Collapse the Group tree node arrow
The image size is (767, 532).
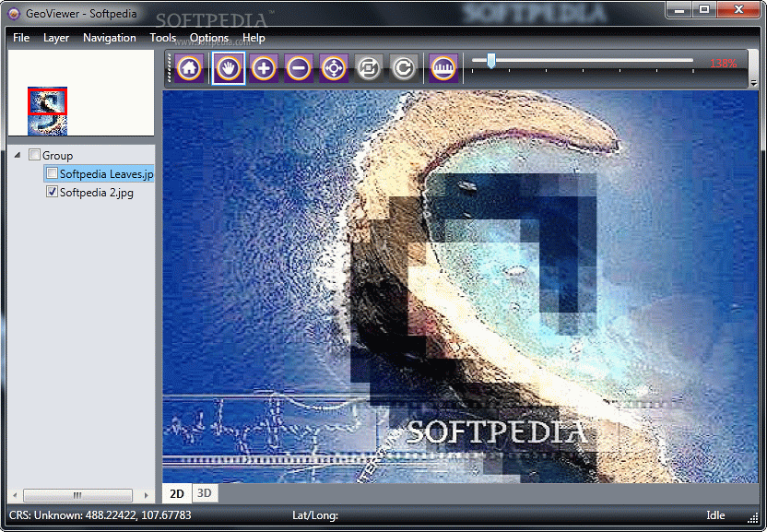18,155
